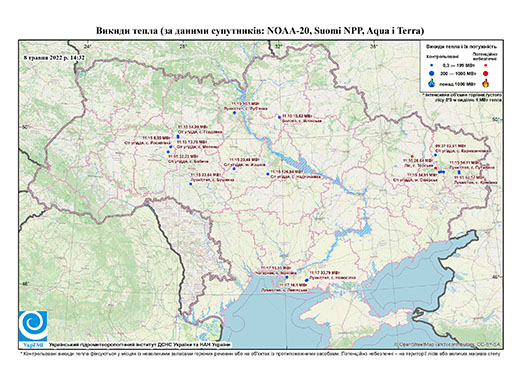The image size is (520, 368).
Task: Click the blue marker under the 54,99 МВт label
Action: 178,136
